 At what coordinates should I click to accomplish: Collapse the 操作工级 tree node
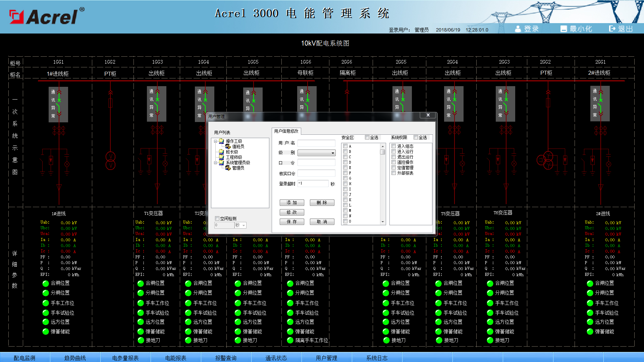216,141
